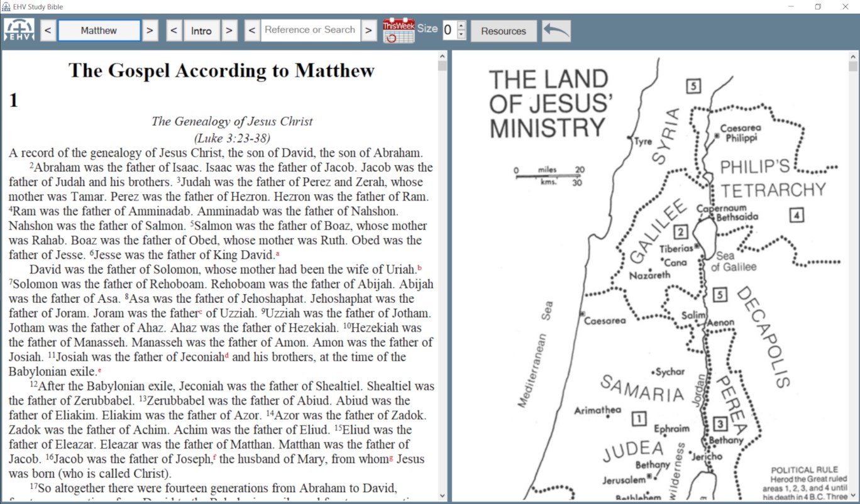Click the EHV logo icon
Image resolution: width=860 pixels, height=504 pixels.
tap(19, 30)
